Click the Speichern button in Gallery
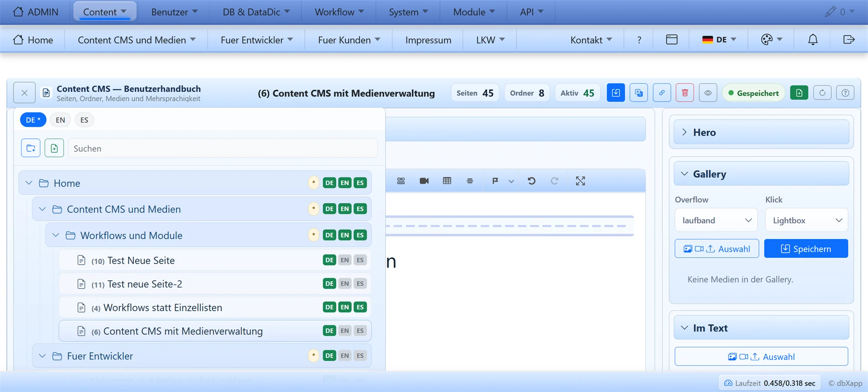 click(x=806, y=249)
